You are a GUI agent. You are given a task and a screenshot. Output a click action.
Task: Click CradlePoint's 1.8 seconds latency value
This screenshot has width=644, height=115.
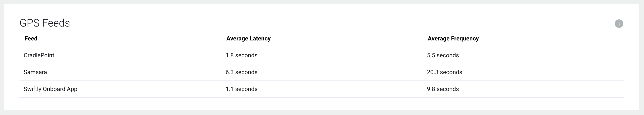(x=241, y=55)
